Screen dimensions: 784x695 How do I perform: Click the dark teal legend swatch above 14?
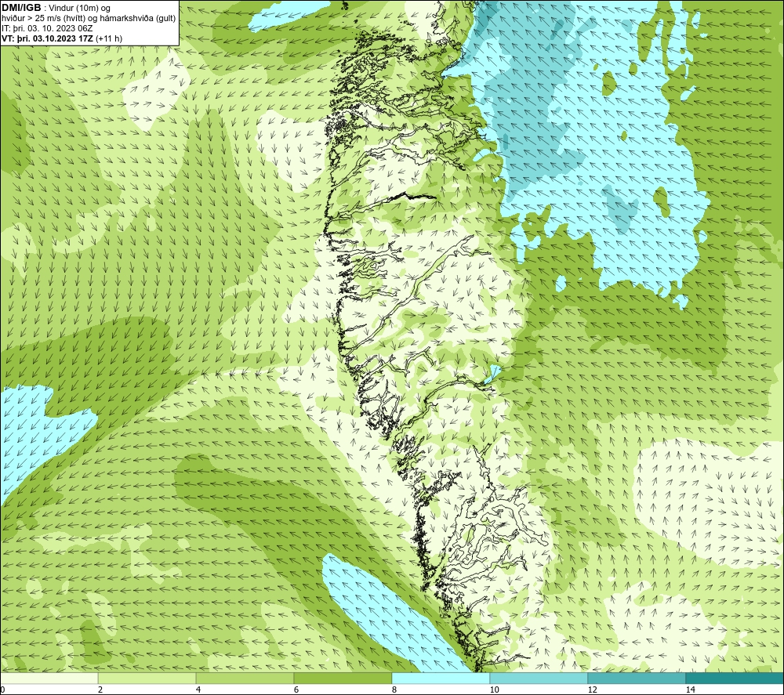(735, 678)
